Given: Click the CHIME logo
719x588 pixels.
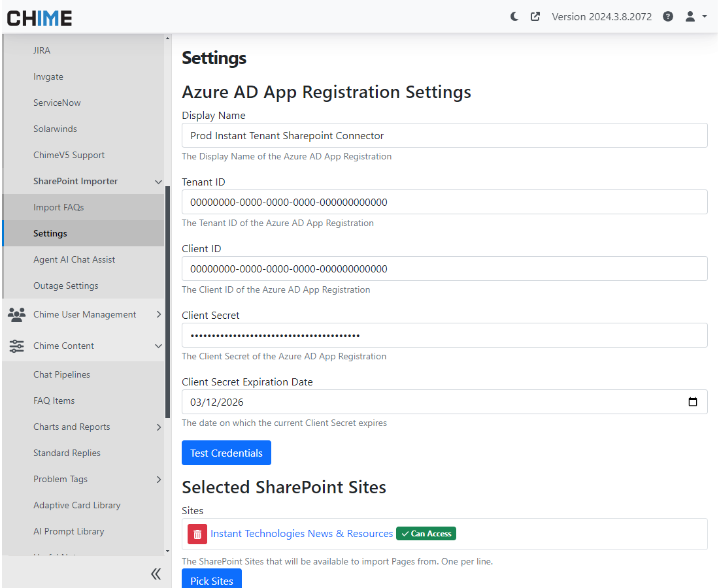Looking at the screenshot, I should pyautogui.click(x=39, y=18).
